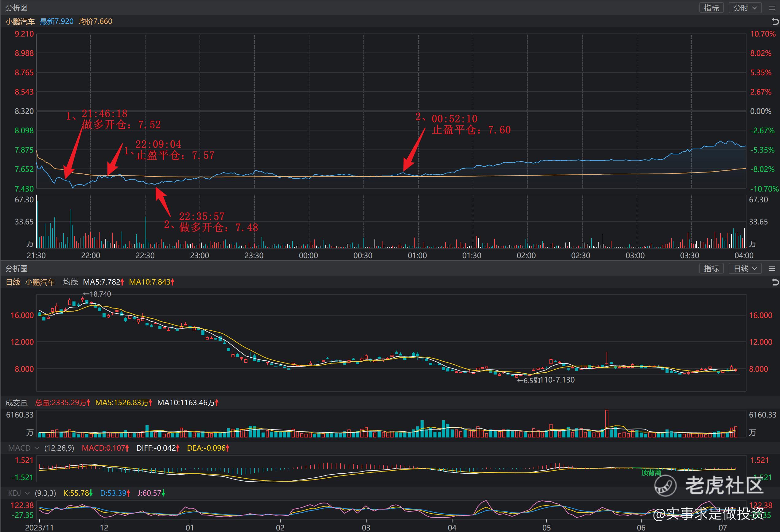Click the 成交量 volume panel label
Viewport: 780px width, 532px height.
[x=17, y=402]
